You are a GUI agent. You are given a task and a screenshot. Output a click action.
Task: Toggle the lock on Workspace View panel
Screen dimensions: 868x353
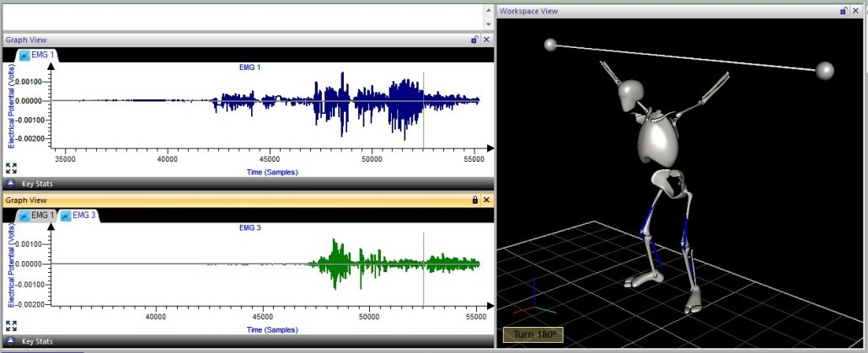pos(844,11)
